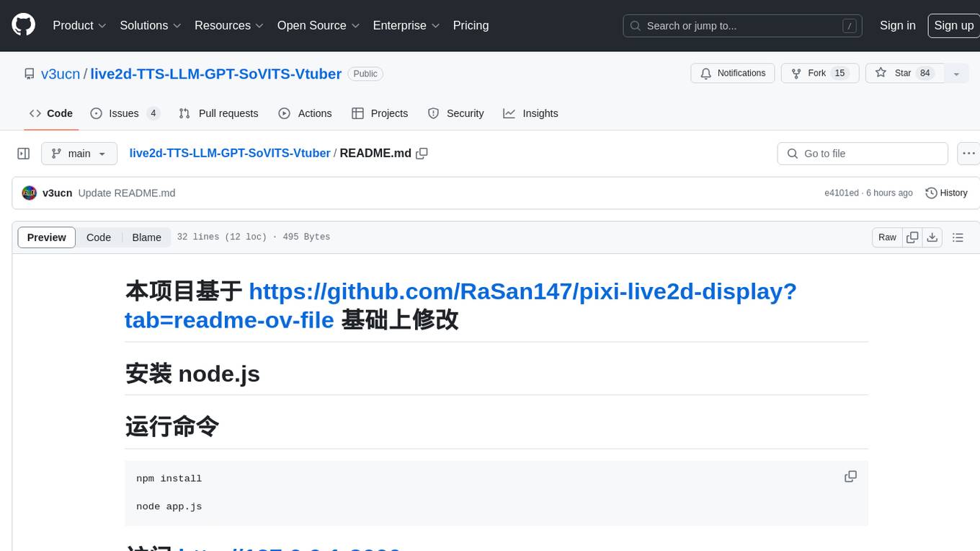
Task: Open the breadcrumb repo folder link
Action: click(x=230, y=153)
